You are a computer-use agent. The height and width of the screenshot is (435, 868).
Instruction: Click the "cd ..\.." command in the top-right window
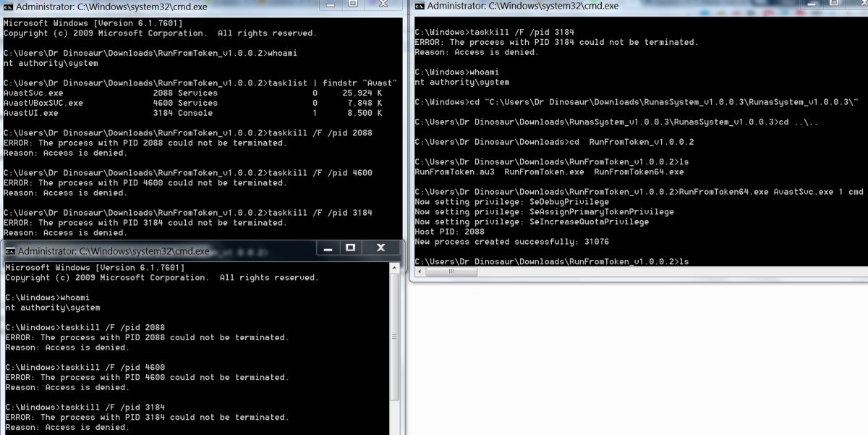point(799,122)
